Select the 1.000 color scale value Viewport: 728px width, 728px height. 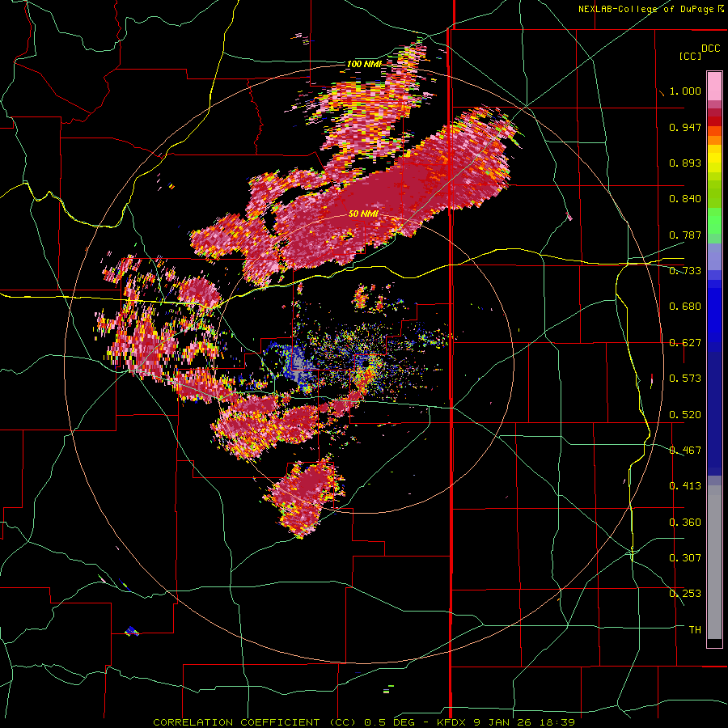pos(685,91)
